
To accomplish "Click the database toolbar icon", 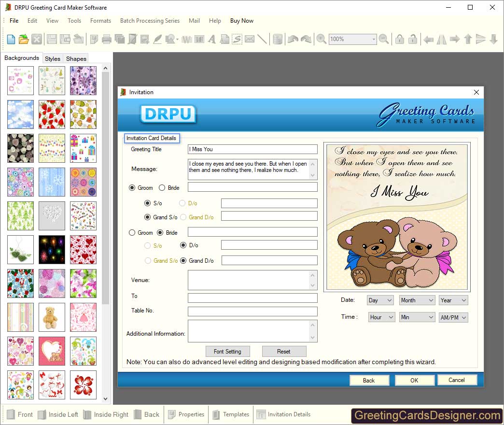I will point(278,39).
